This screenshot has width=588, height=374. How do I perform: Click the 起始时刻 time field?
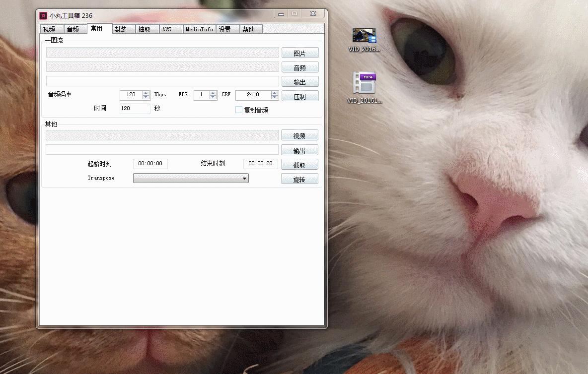click(150, 164)
